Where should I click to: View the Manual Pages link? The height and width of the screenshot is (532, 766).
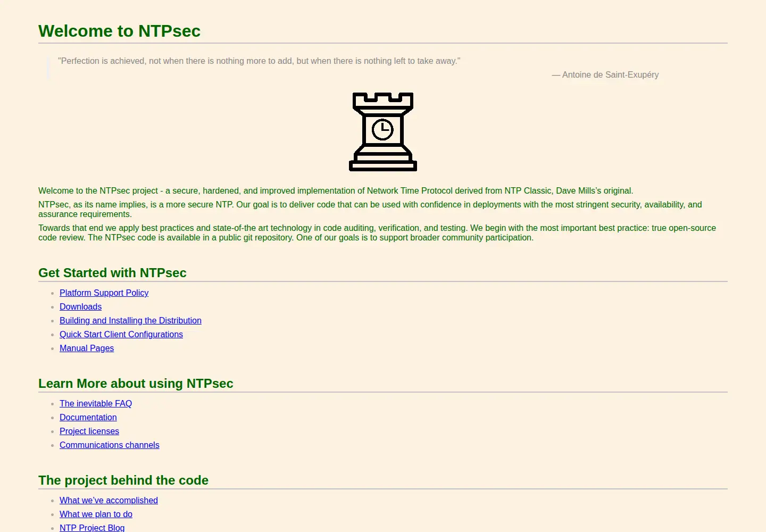tap(87, 348)
